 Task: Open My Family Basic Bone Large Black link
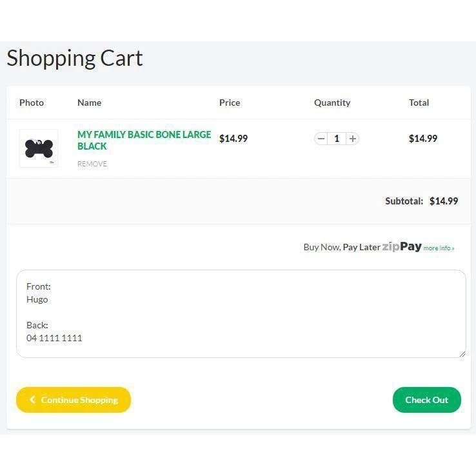click(144, 140)
